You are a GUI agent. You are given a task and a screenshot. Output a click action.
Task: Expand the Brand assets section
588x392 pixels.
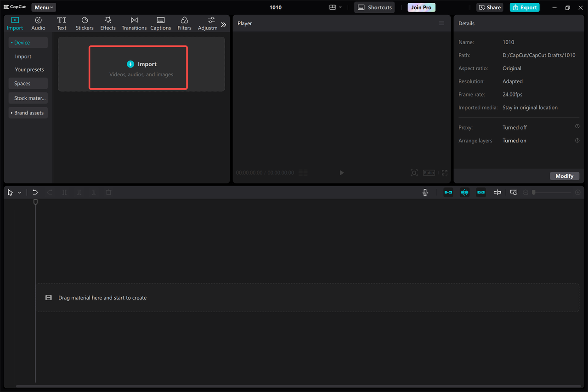[28, 113]
